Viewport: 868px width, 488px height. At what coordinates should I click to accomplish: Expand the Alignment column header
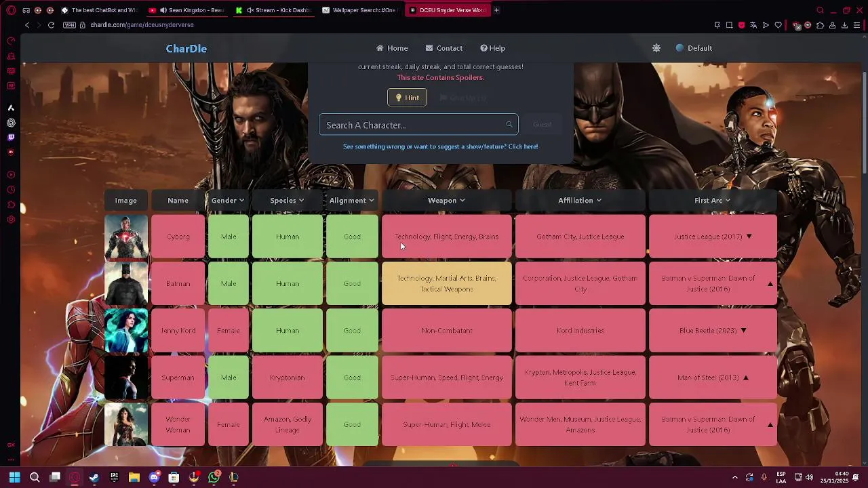click(x=352, y=201)
